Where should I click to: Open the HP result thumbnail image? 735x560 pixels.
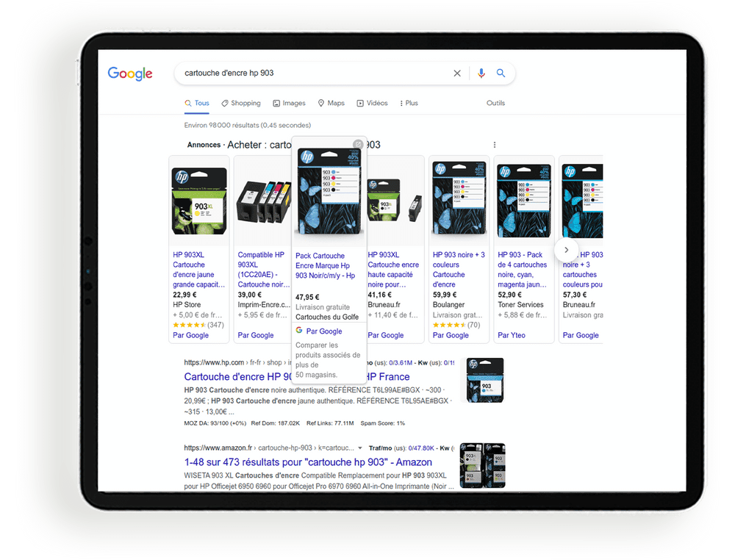coord(486,380)
